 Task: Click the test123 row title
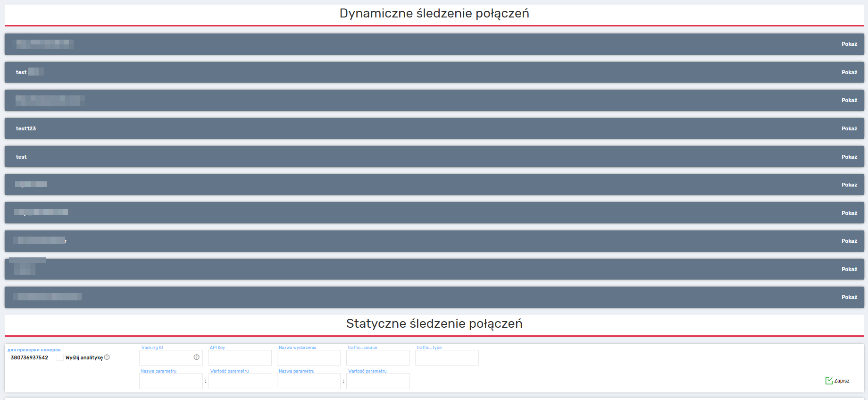click(x=26, y=128)
